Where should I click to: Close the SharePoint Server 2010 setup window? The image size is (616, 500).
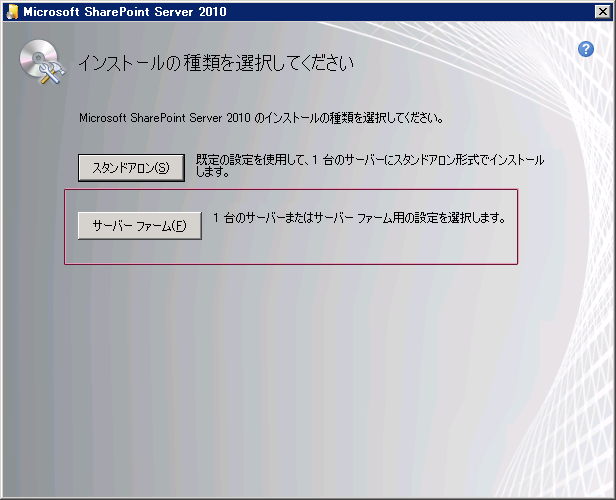coord(603,12)
